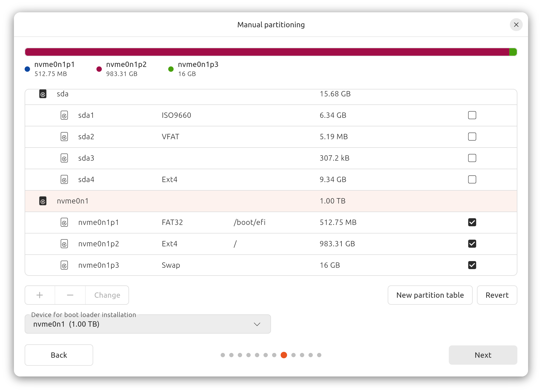Click the Change partition button

coord(107,295)
